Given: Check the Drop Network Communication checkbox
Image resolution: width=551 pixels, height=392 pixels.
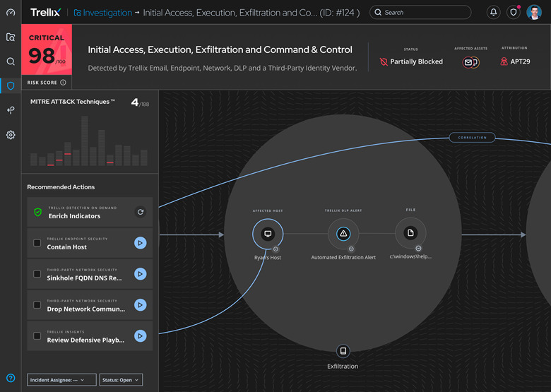Looking at the screenshot, I should [x=37, y=304].
